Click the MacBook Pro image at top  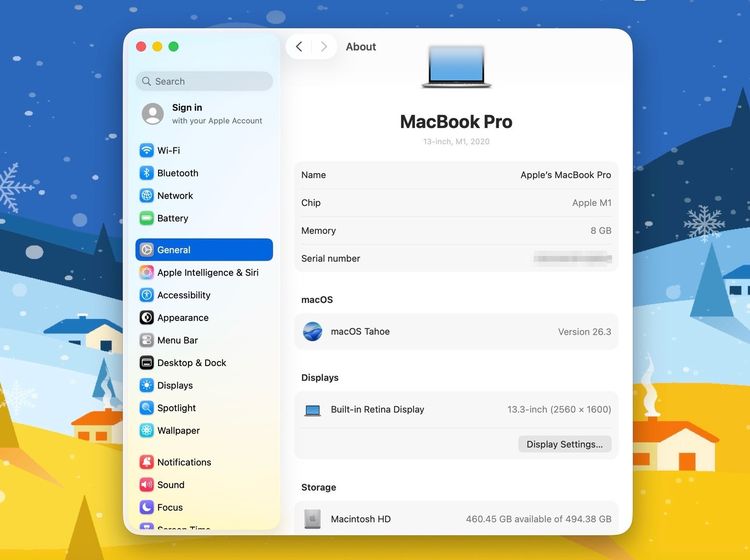[456, 66]
